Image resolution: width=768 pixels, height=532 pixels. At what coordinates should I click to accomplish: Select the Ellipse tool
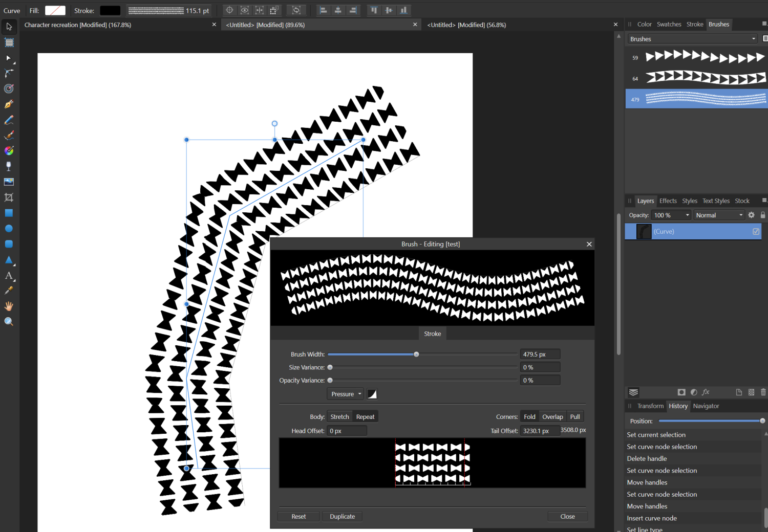pyautogui.click(x=9, y=228)
